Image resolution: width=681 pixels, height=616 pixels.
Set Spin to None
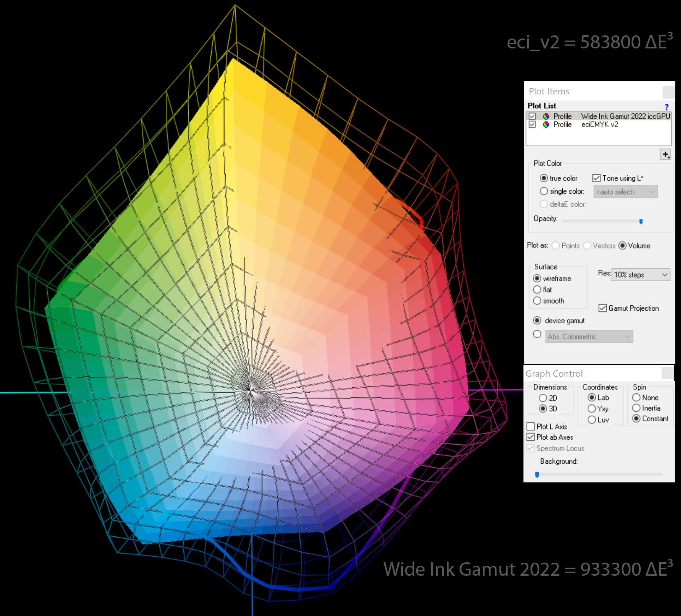[x=636, y=398]
